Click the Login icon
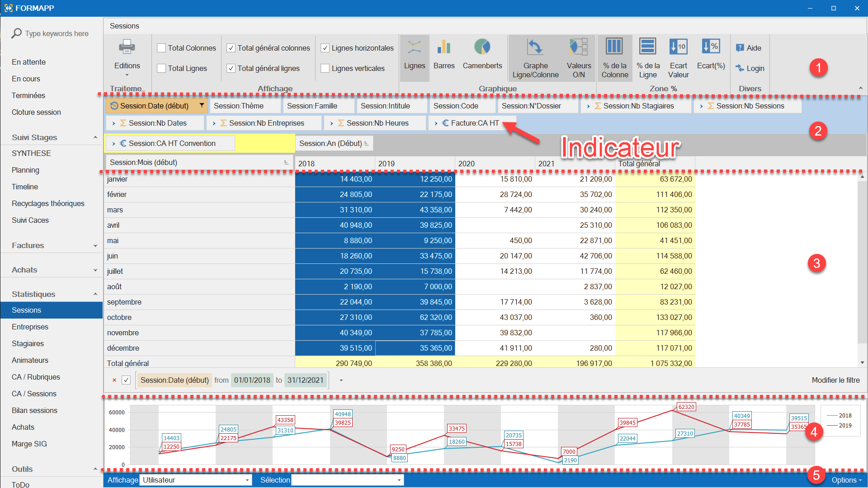 click(x=740, y=68)
